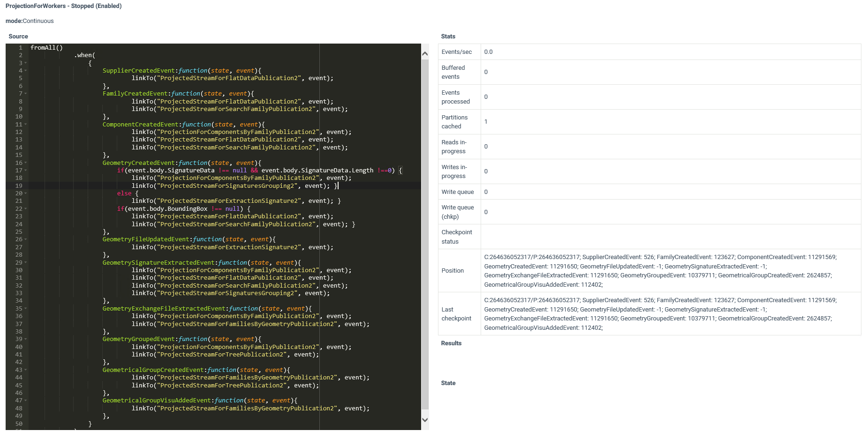Click GeometrySignatureExtractedEvent handler name in code
The height and width of the screenshot is (438, 868).
159,263
